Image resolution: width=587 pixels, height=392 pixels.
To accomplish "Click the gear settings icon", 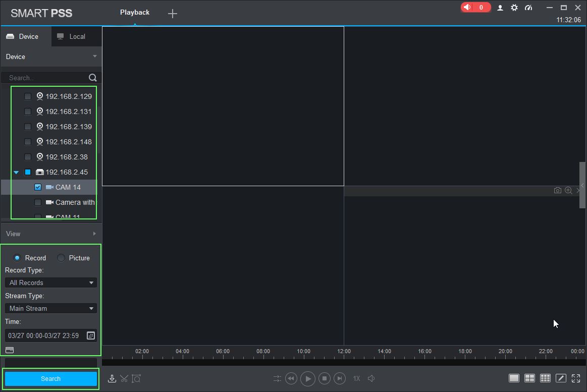I will click(514, 8).
